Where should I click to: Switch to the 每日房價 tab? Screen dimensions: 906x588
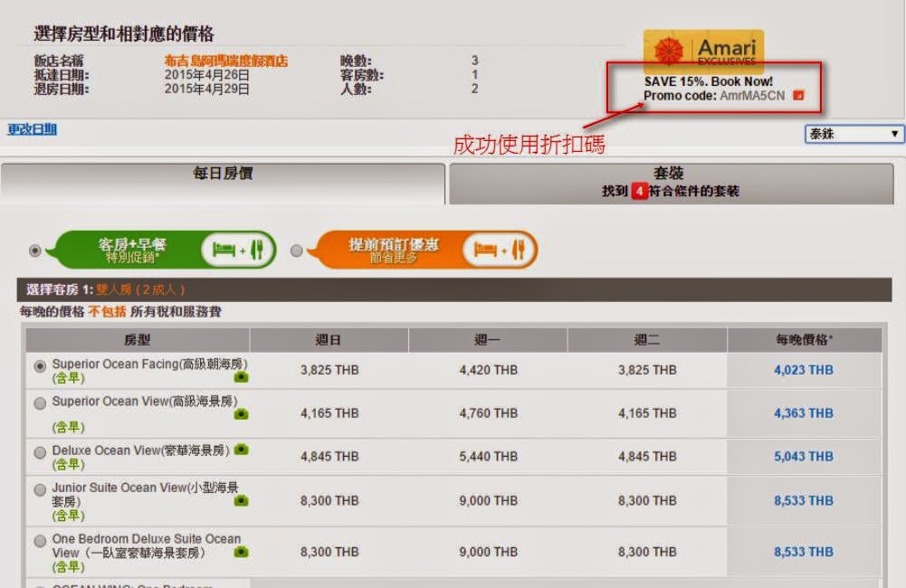coord(223,175)
